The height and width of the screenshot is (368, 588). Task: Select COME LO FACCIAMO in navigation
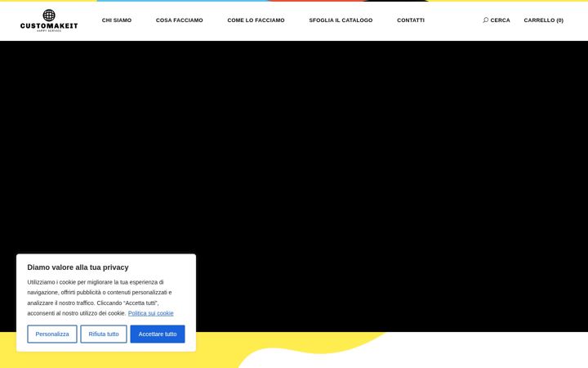pos(256,20)
